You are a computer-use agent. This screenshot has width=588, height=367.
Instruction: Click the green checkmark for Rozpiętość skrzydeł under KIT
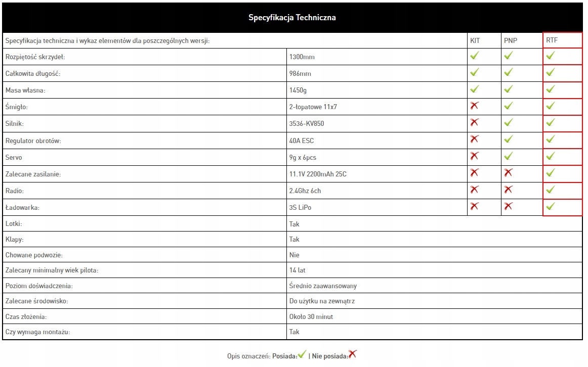[474, 56]
